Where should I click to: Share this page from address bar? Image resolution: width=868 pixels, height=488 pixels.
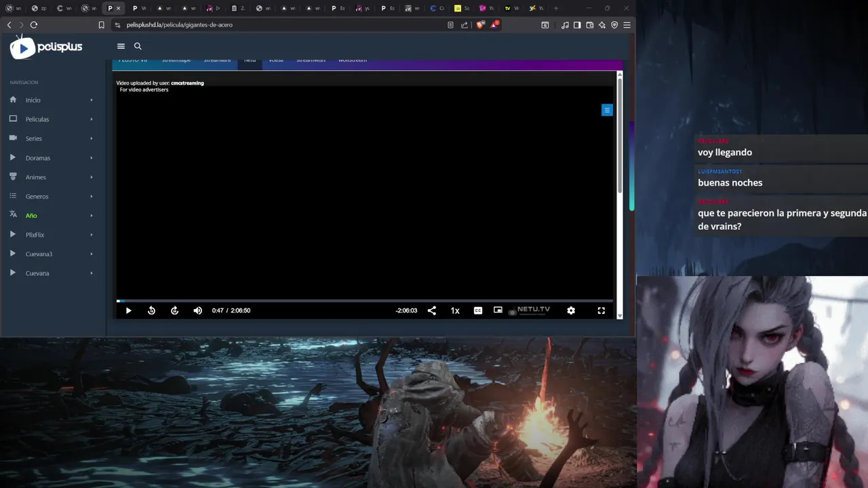click(x=465, y=25)
